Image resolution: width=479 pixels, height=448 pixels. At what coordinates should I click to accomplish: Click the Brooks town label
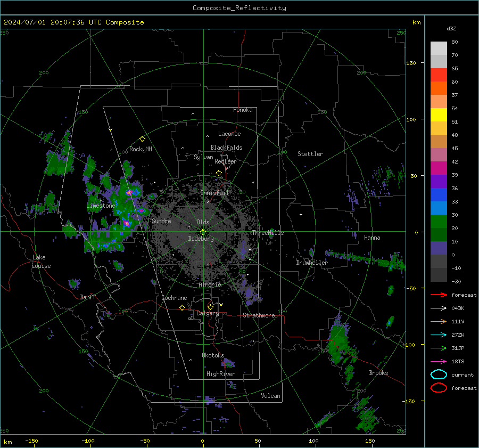coord(378,373)
